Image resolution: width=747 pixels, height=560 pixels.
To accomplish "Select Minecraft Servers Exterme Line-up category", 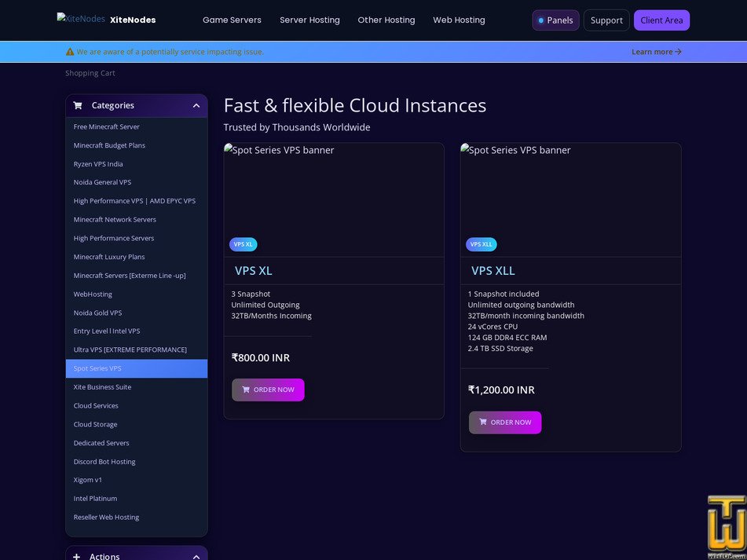I will coord(136,275).
